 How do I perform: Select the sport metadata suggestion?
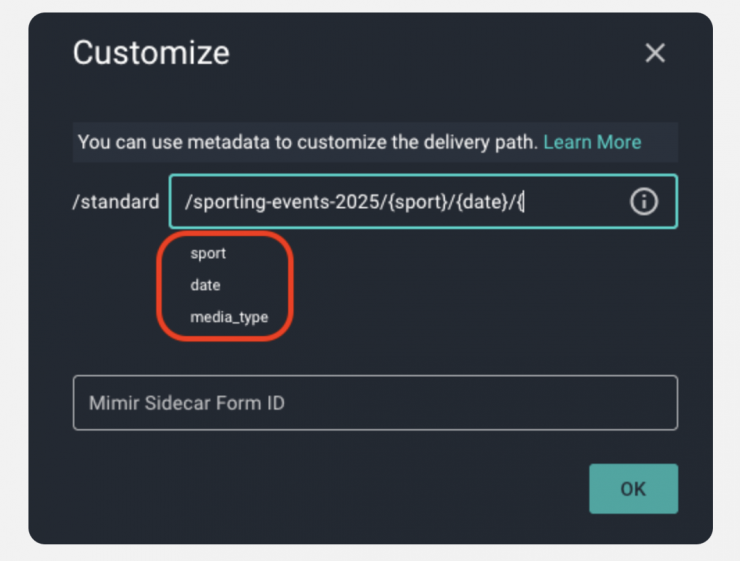pyautogui.click(x=208, y=253)
